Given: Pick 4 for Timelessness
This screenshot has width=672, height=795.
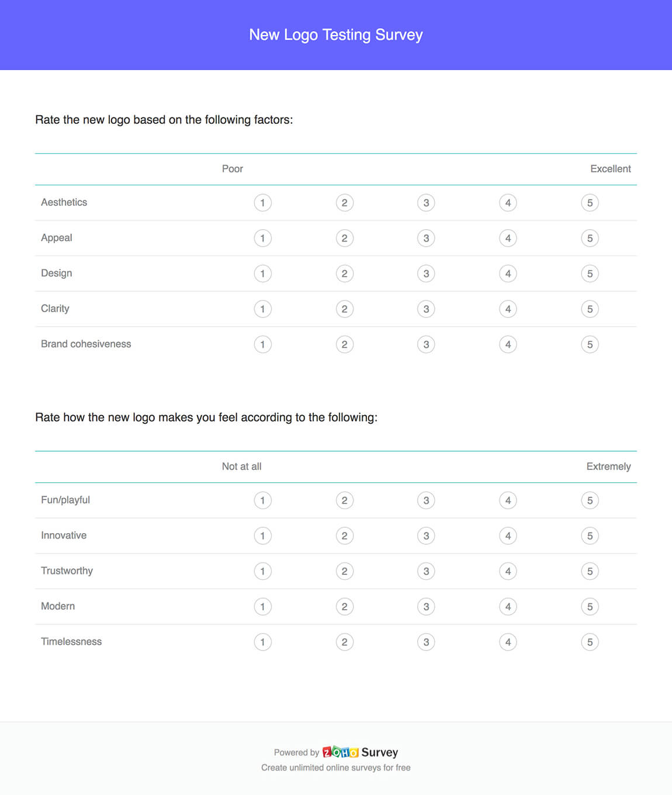Looking at the screenshot, I should 508,642.
